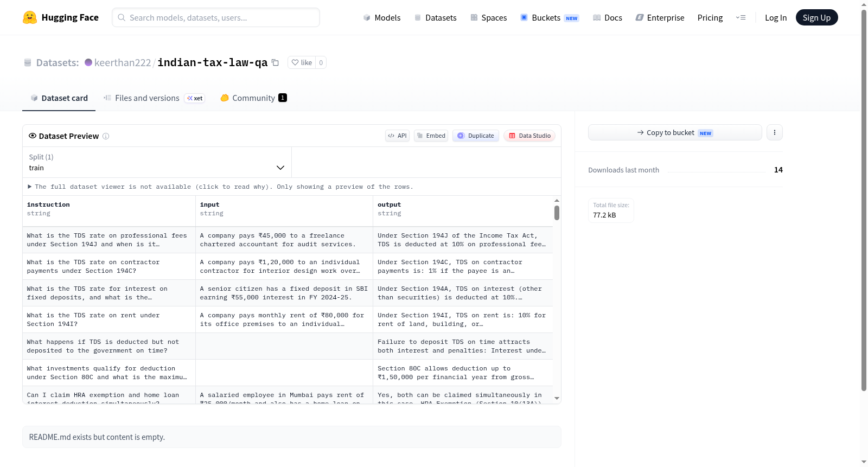View the Pricing page
The image size is (868, 467).
coord(710,17)
